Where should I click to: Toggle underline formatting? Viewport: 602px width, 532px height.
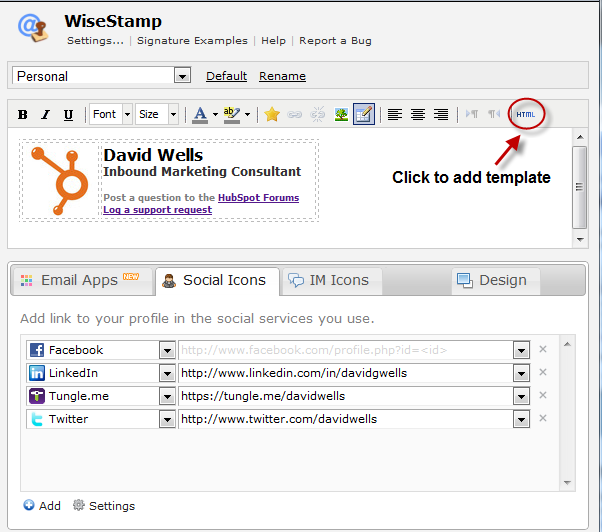pyautogui.click(x=68, y=114)
